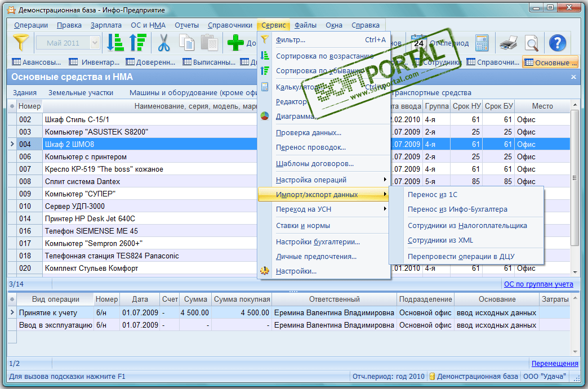This screenshot has height=389, width=588.
Task: Choose Сортировка по возрастанию menu entry
Action: [x=324, y=56]
